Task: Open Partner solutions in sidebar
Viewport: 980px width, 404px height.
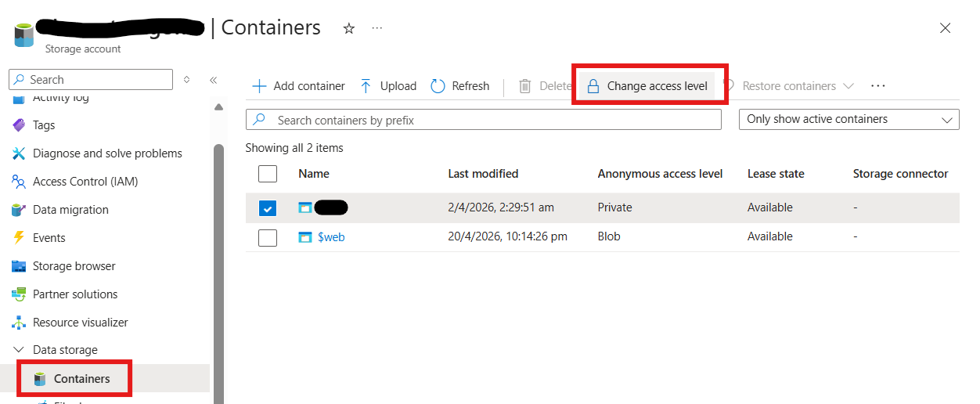Action: coord(75,294)
